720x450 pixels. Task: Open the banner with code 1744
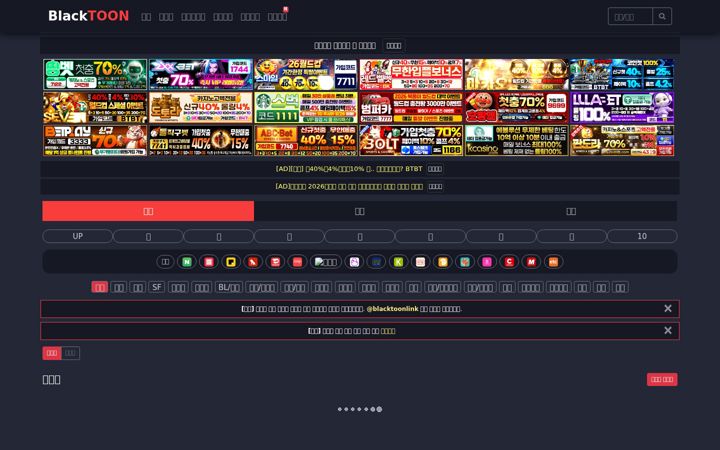point(201,74)
